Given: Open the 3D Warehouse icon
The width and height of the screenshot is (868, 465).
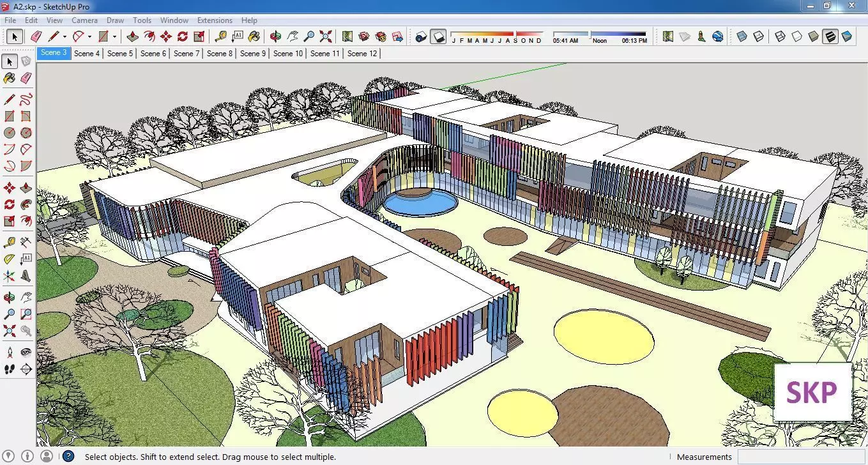Looking at the screenshot, I should click(x=364, y=36).
